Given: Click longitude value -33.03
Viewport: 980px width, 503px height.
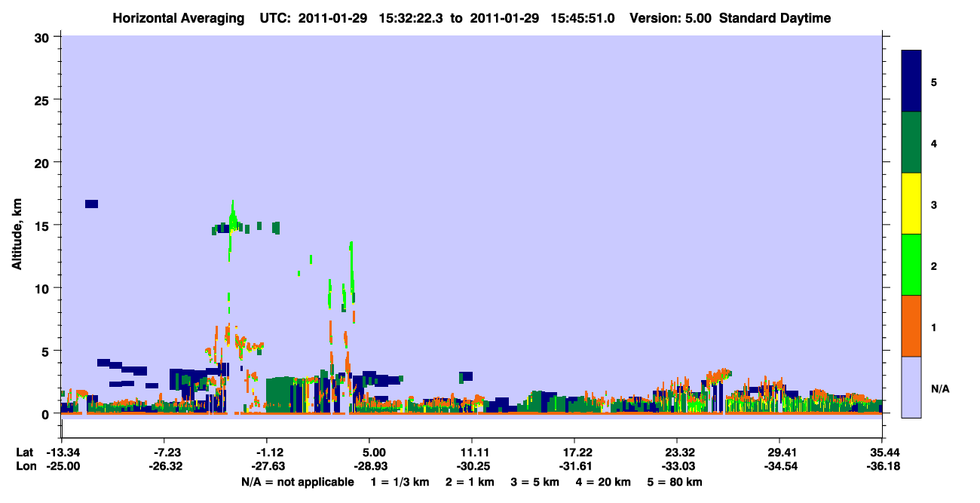Looking at the screenshot, I should click(x=677, y=467).
